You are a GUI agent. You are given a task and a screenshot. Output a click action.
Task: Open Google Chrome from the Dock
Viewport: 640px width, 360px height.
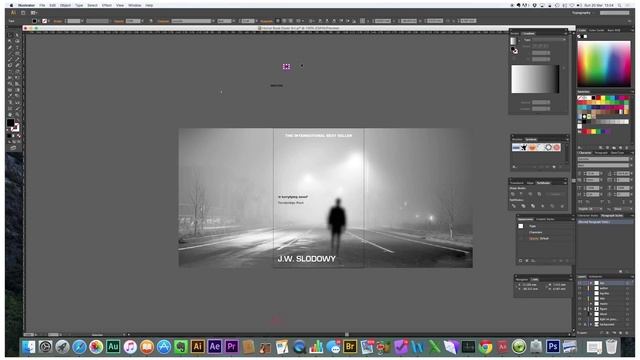(485, 347)
